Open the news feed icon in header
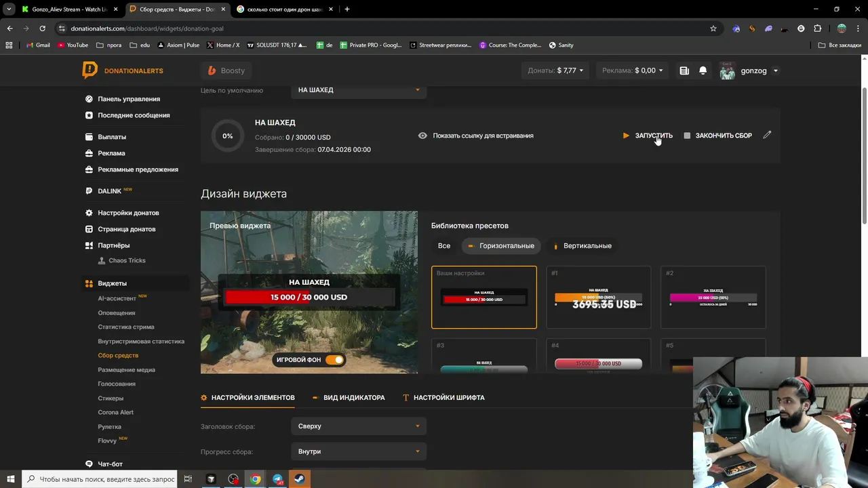The image size is (868, 488). tap(684, 70)
